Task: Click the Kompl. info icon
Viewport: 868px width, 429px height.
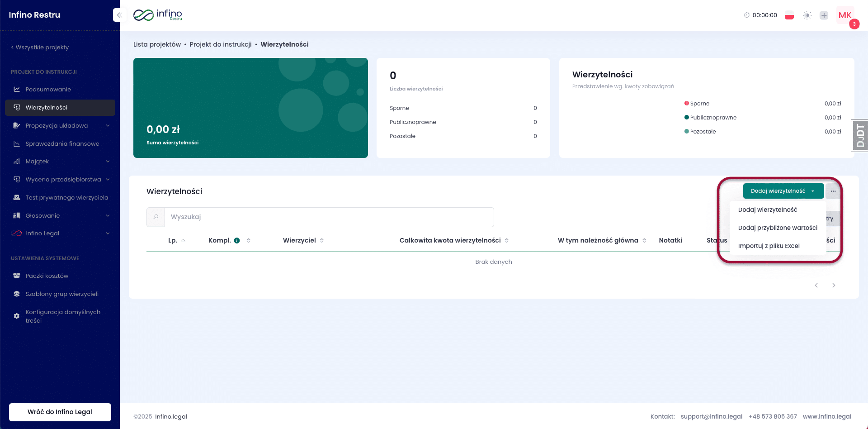Action: point(237,241)
